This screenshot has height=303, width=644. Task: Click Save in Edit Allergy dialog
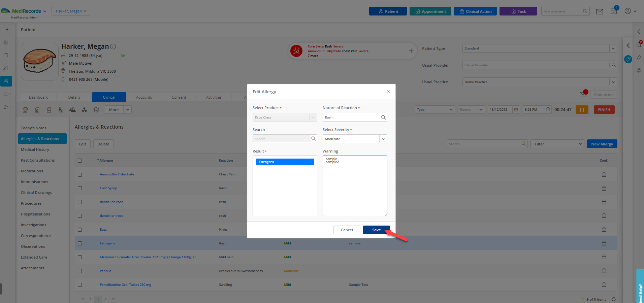pos(377,230)
